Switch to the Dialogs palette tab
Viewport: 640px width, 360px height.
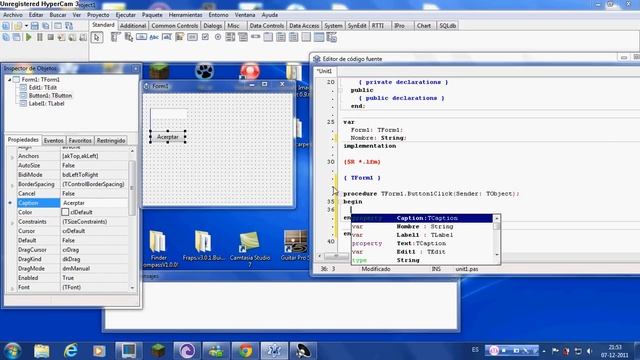(213, 25)
